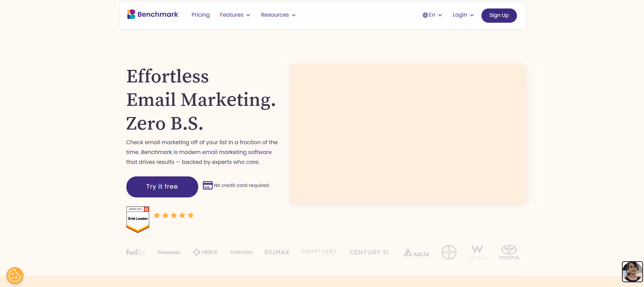The image size is (644, 287).
Task: Click the fifth rating star
Action: 191,215
